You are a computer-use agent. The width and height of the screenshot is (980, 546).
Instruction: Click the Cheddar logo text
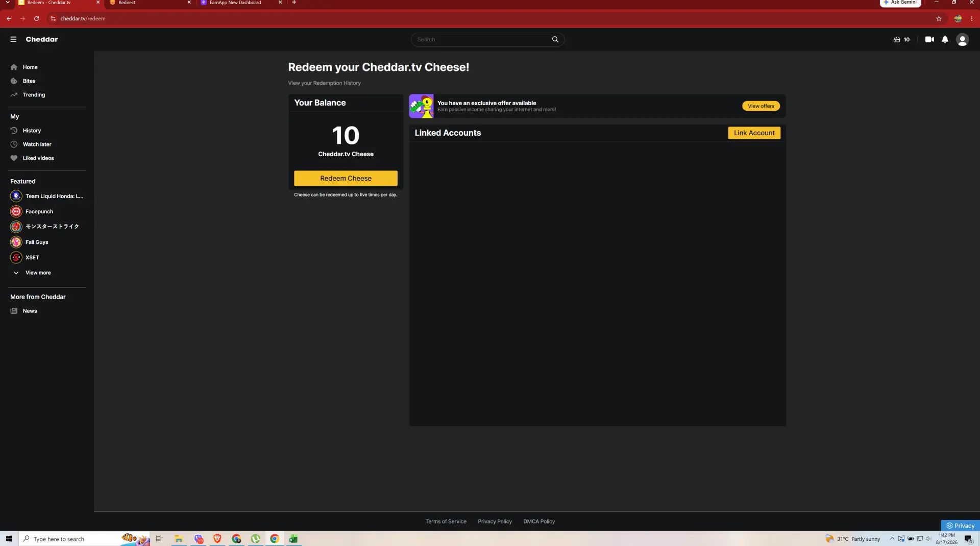click(42, 39)
